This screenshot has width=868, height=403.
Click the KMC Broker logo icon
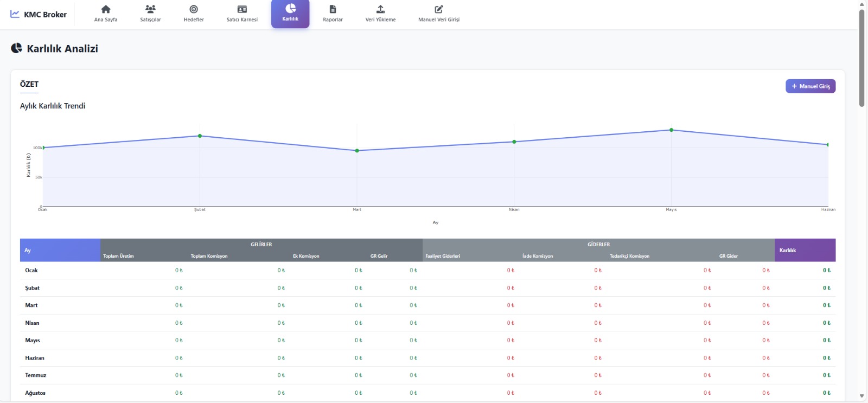click(x=15, y=14)
